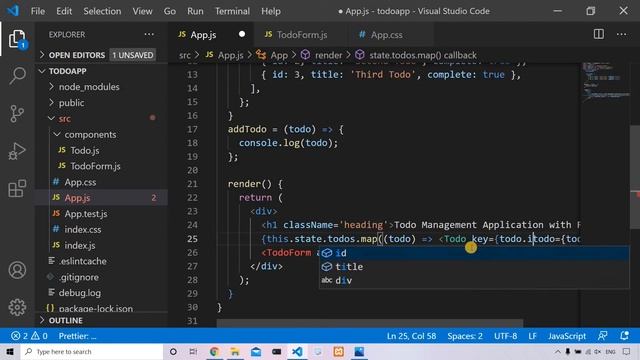Split the editor to the right
This screenshot has height=360, width=640.
(x=598, y=34)
